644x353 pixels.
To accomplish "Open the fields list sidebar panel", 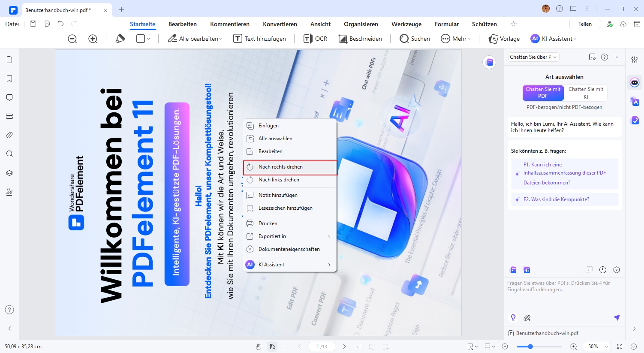I will (9, 116).
